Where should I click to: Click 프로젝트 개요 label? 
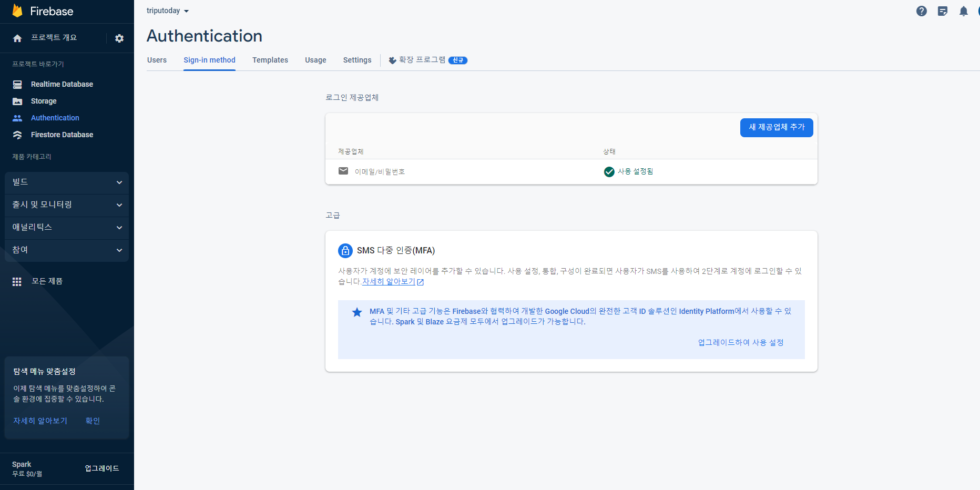[54, 38]
